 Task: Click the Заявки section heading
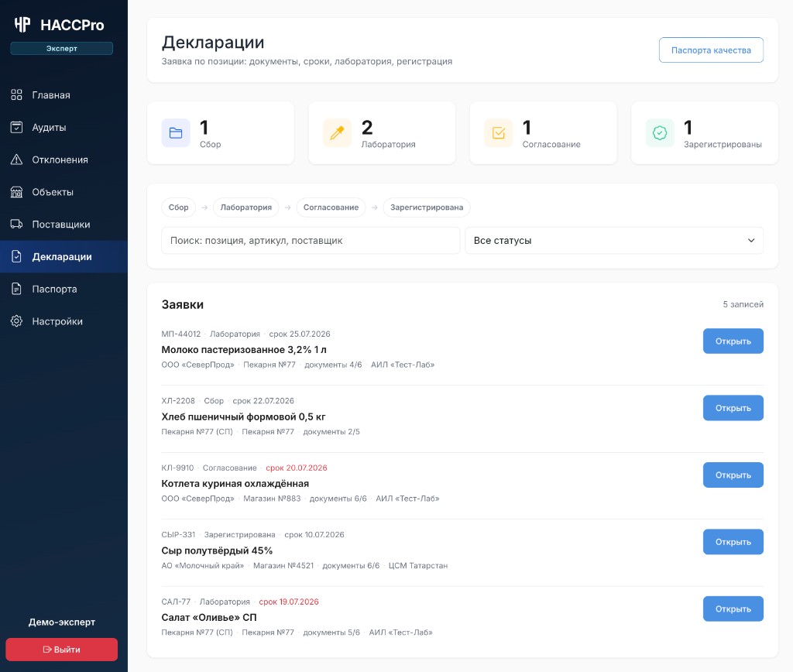coord(183,304)
